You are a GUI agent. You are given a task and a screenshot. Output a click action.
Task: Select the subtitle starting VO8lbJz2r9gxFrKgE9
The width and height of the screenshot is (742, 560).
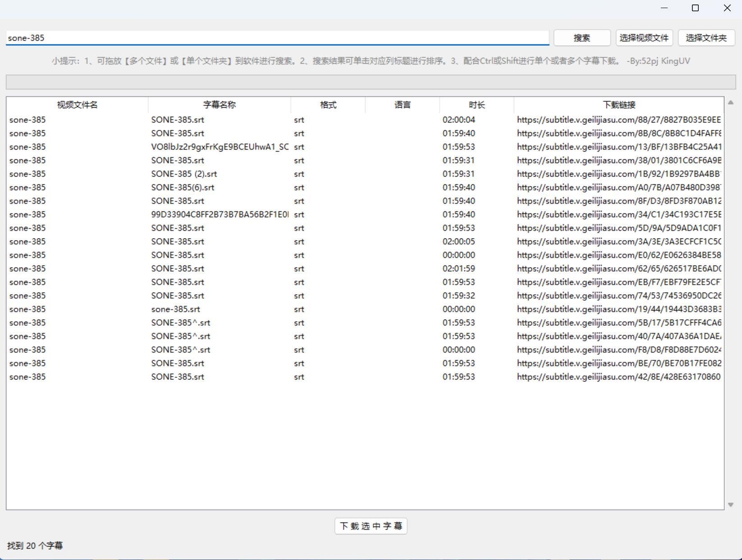(x=365, y=147)
